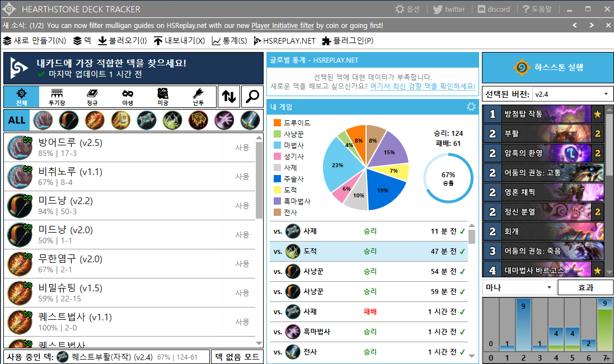
Task: Filter decks by Priest class icon
Action: [147, 120]
